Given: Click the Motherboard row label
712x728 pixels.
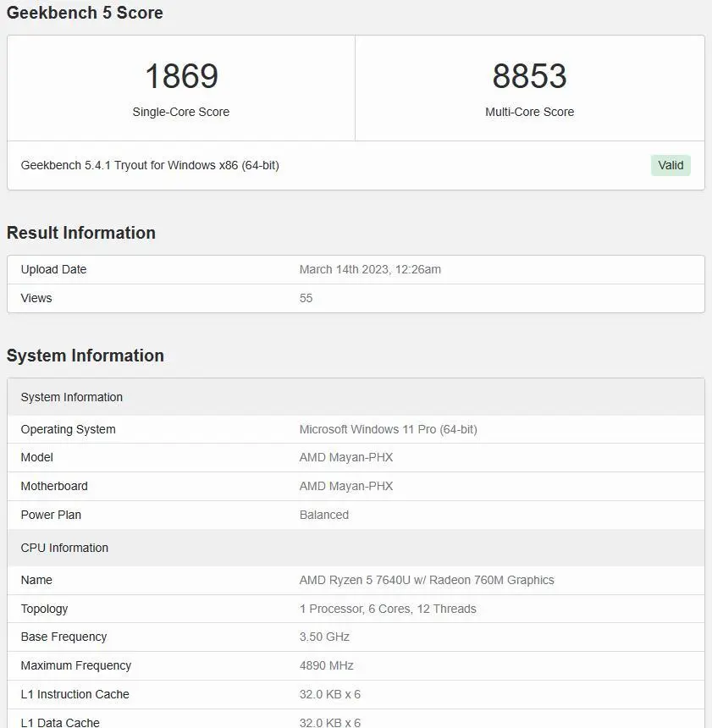Looking at the screenshot, I should [54, 486].
